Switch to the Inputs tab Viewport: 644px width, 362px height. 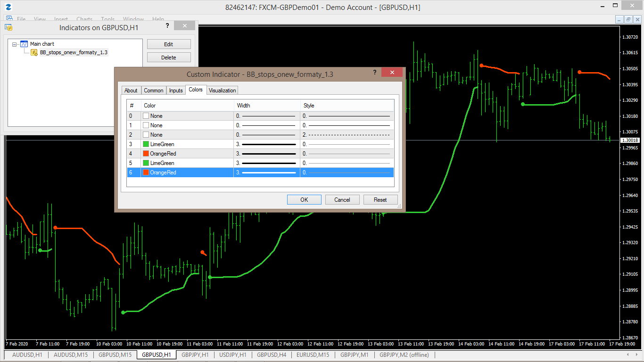click(x=176, y=90)
